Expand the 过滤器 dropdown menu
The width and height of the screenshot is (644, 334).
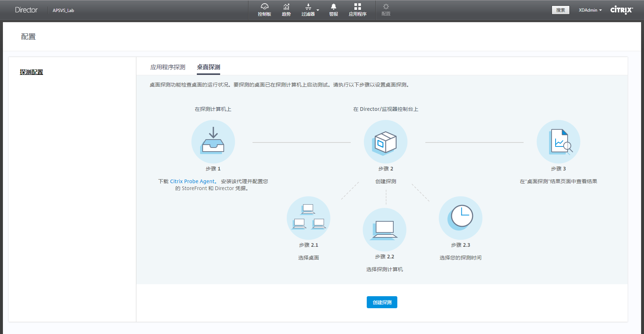(310, 10)
